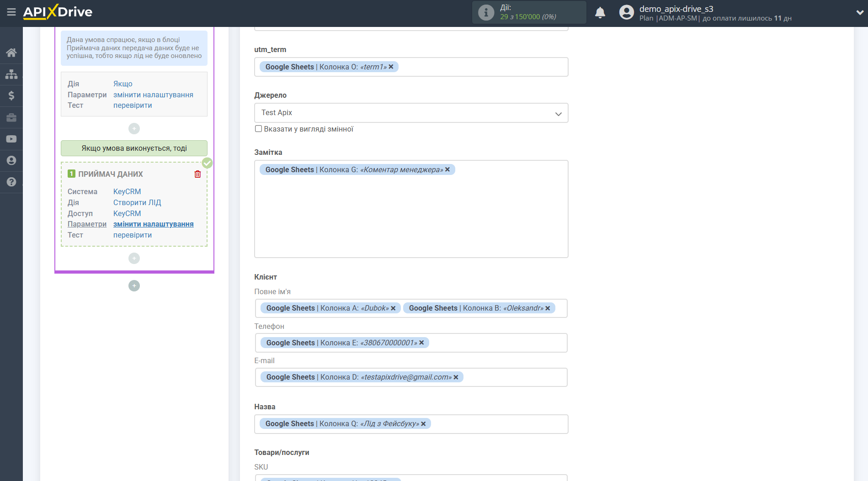Open the hamburger menu
868x481 pixels.
click(11, 12)
